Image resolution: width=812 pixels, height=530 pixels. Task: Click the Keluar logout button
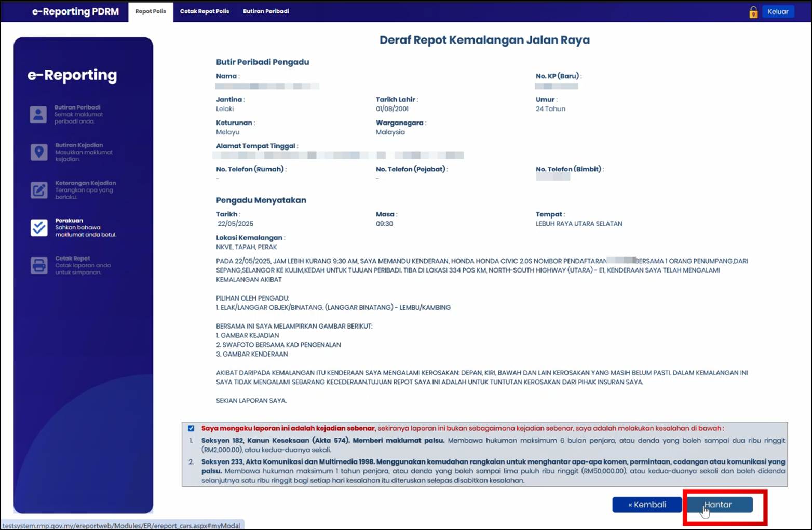pyautogui.click(x=778, y=11)
